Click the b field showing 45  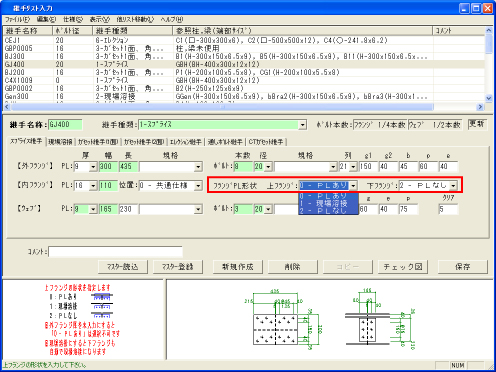408,167
